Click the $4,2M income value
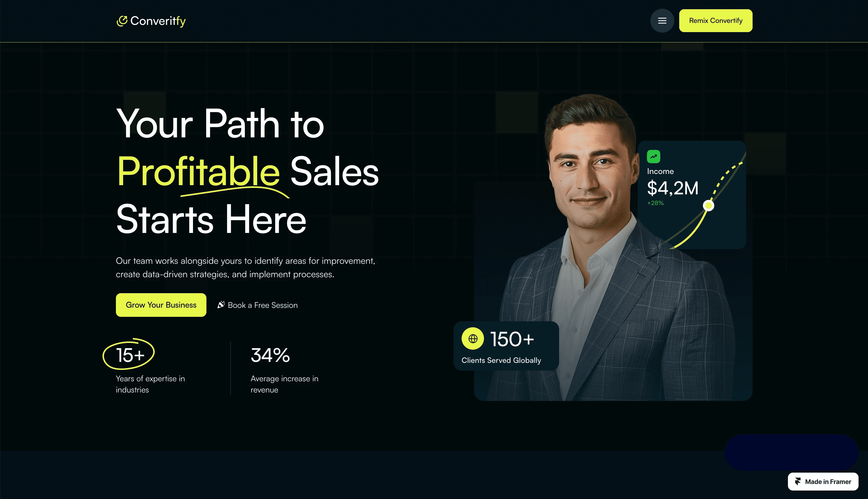This screenshot has height=499, width=868. click(x=673, y=188)
